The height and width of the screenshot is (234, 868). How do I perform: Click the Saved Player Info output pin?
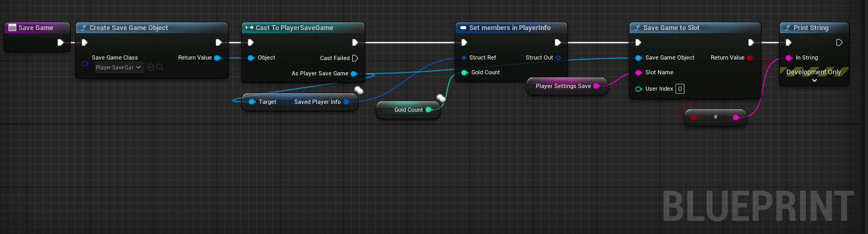click(x=346, y=102)
